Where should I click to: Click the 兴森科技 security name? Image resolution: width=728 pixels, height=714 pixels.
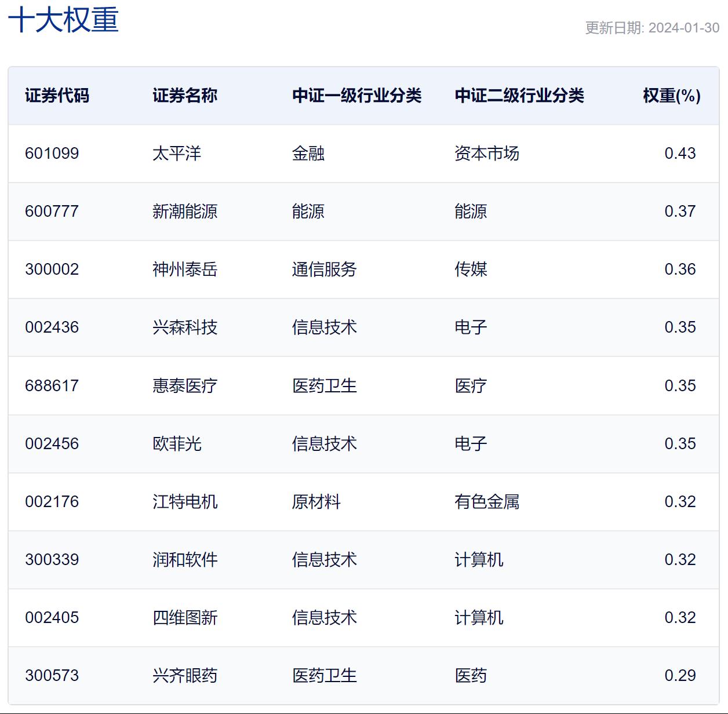click(184, 327)
